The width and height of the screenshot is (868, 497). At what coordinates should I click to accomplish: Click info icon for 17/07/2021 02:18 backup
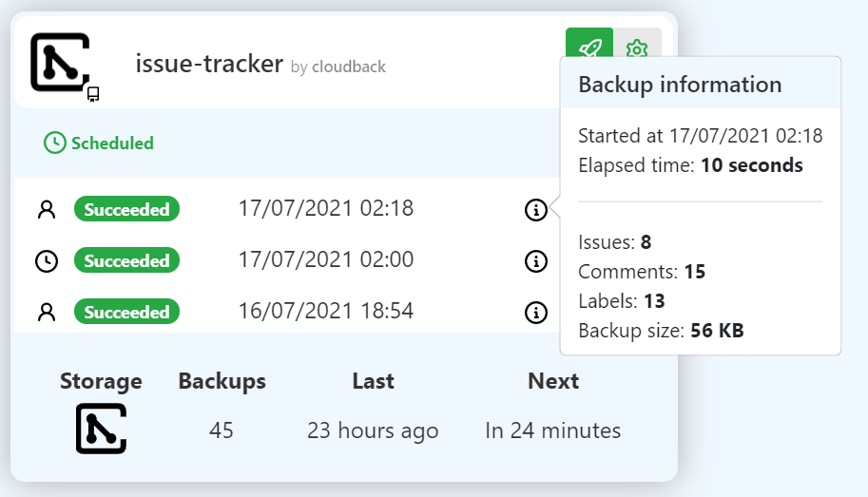pyautogui.click(x=536, y=210)
